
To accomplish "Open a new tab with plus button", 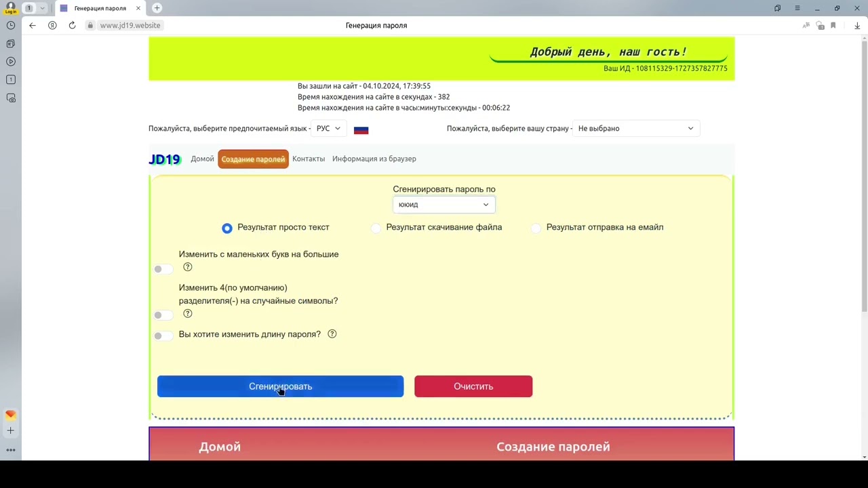I will tap(157, 8).
